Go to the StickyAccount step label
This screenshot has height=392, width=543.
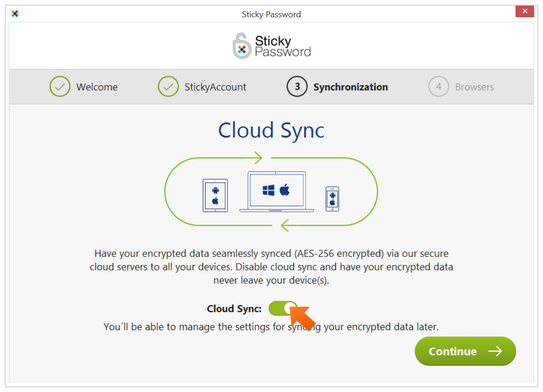(x=215, y=87)
